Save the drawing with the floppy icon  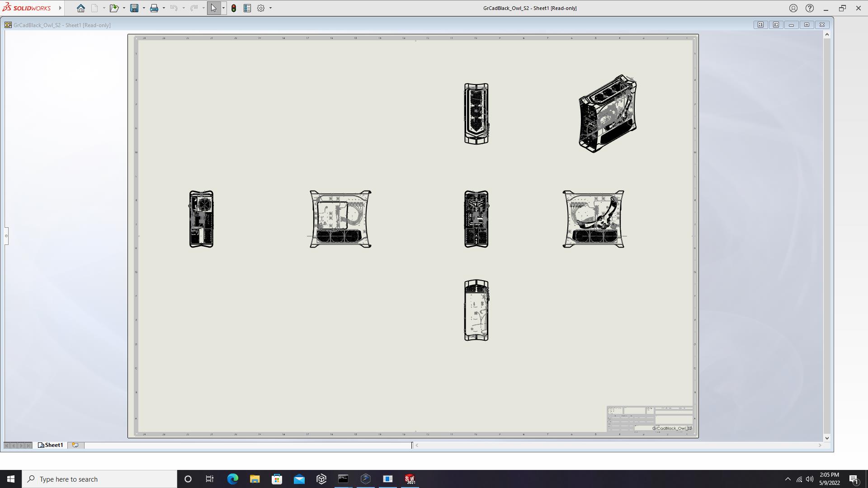(x=134, y=8)
